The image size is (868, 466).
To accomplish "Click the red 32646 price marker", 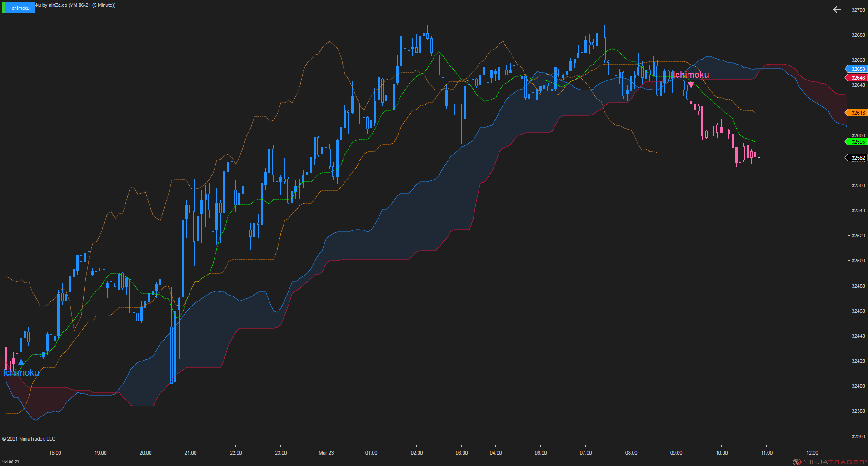I will point(858,77).
